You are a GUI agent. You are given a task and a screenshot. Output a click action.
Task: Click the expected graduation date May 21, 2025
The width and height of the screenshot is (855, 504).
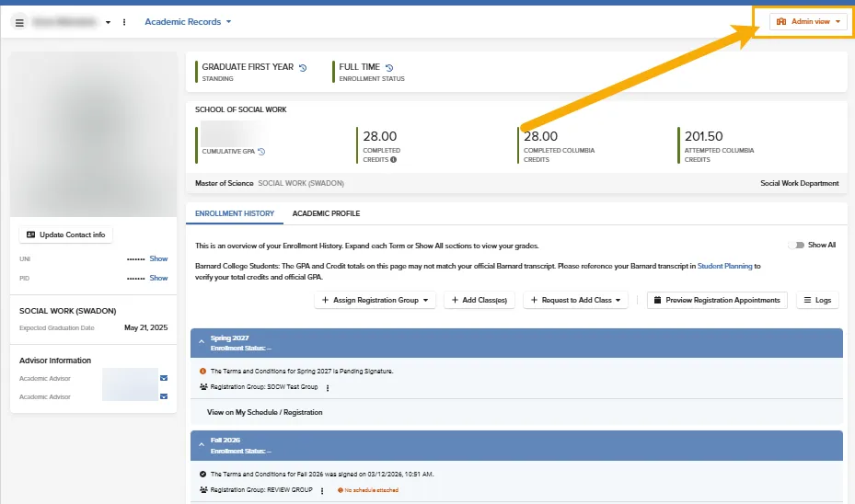coord(145,328)
